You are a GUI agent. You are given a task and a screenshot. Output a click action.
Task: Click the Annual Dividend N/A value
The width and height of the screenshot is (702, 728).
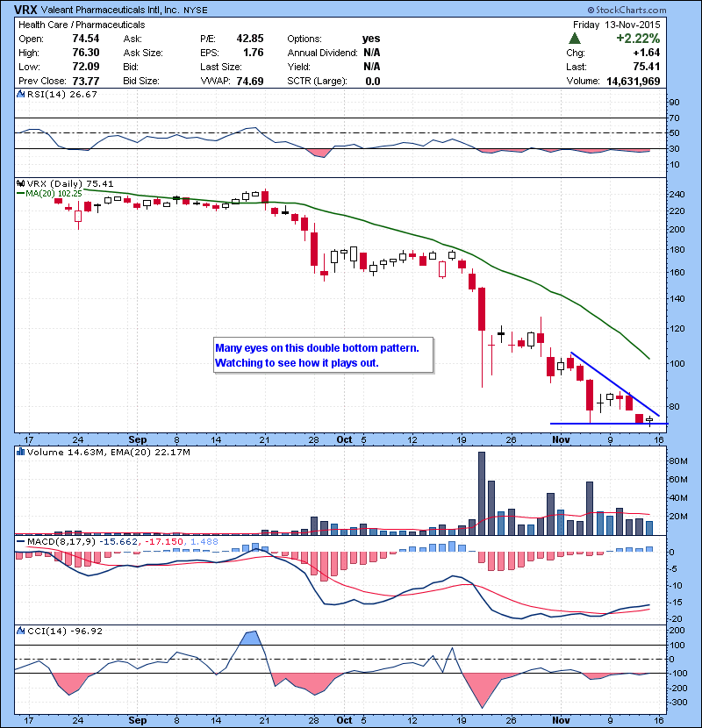pos(372,53)
